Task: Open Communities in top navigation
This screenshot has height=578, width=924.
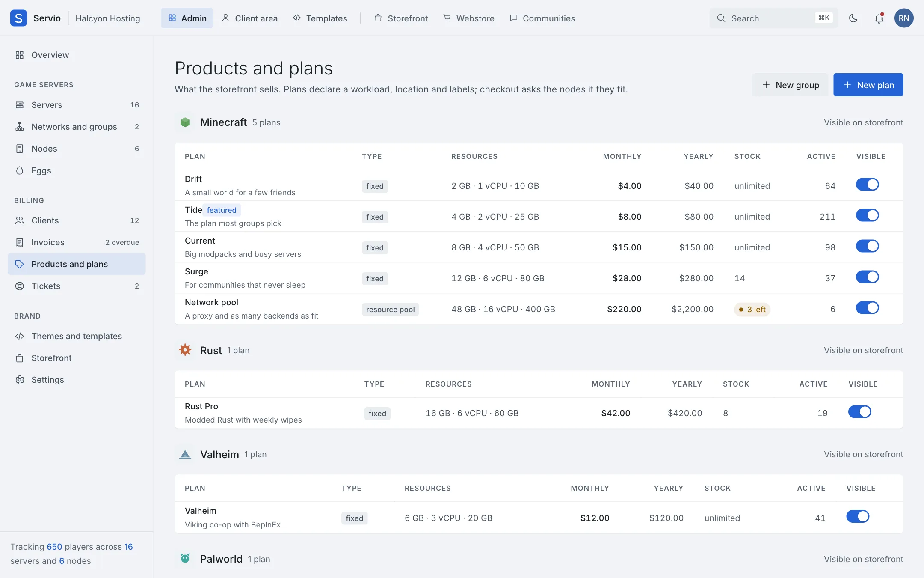Action: pos(542,18)
